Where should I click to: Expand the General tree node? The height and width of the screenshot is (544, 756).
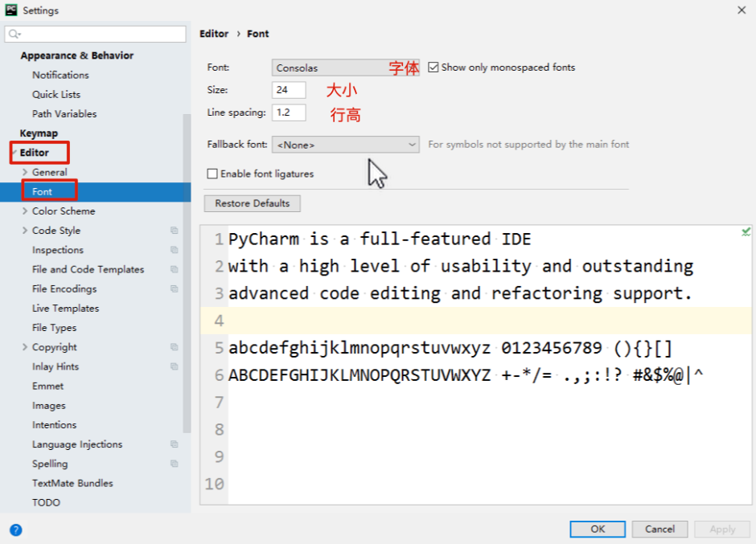pyautogui.click(x=25, y=172)
